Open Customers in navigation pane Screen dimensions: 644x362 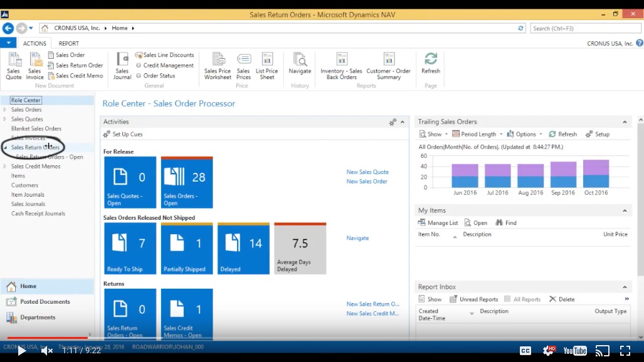[x=24, y=185]
